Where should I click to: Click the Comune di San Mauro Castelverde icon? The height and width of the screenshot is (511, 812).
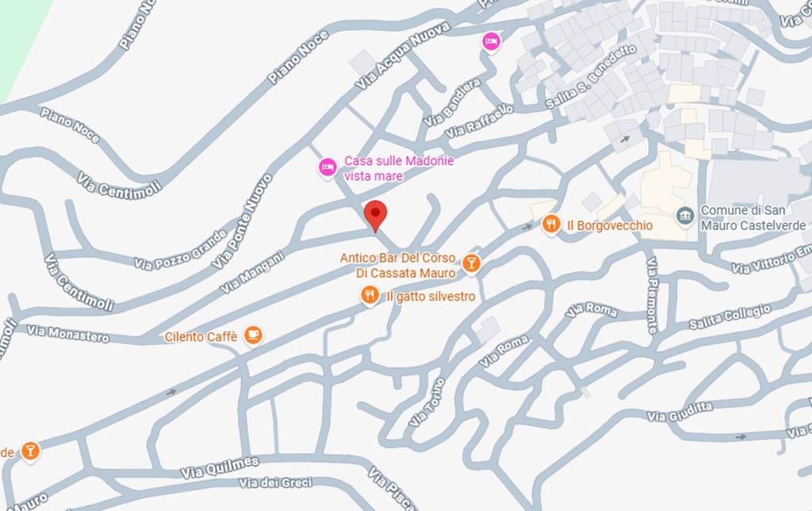pyautogui.click(x=685, y=217)
